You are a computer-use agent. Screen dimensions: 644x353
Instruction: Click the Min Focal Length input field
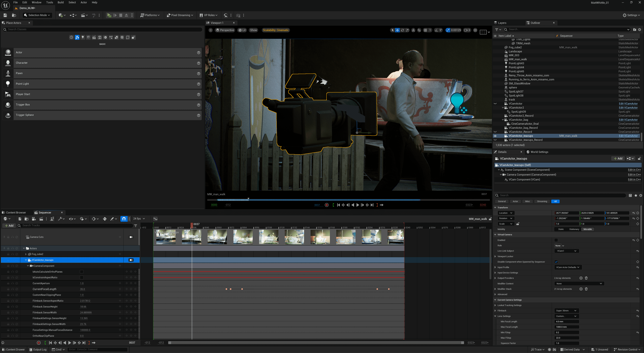[x=567, y=321]
